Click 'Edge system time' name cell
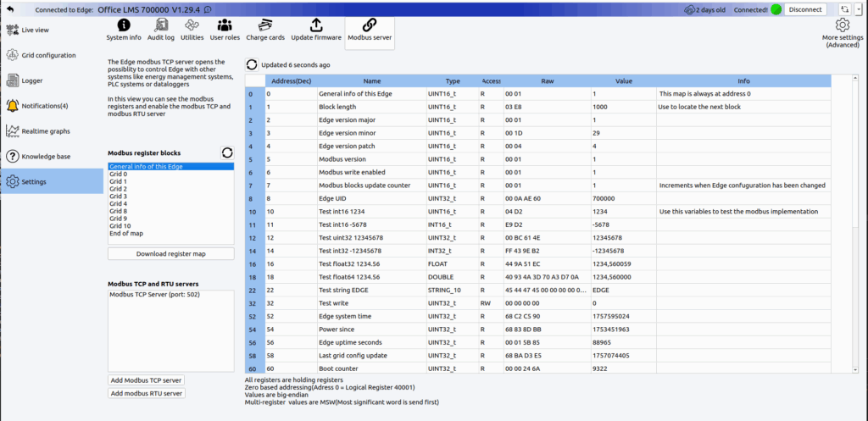The height and width of the screenshot is (421, 868). tap(372, 317)
